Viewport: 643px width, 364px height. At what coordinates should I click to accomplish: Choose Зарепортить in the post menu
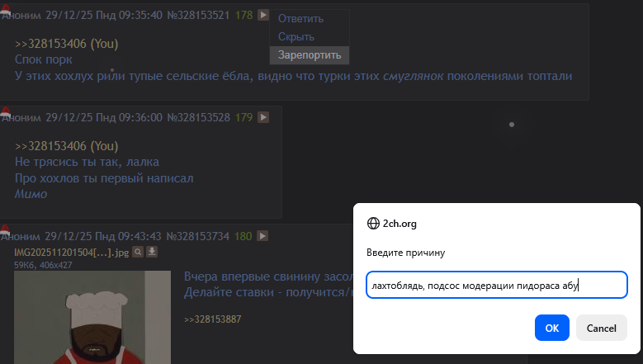pos(310,55)
